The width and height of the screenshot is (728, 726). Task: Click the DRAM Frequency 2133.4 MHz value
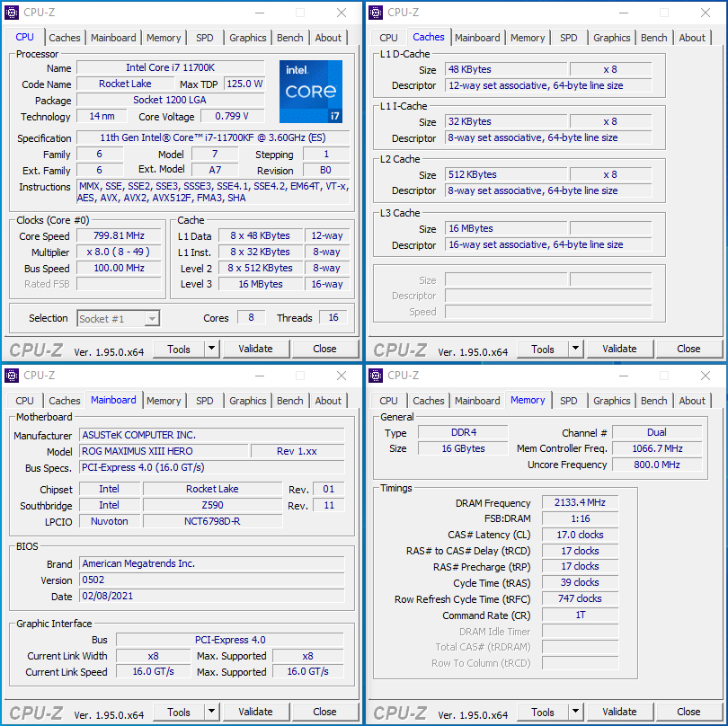click(x=580, y=503)
